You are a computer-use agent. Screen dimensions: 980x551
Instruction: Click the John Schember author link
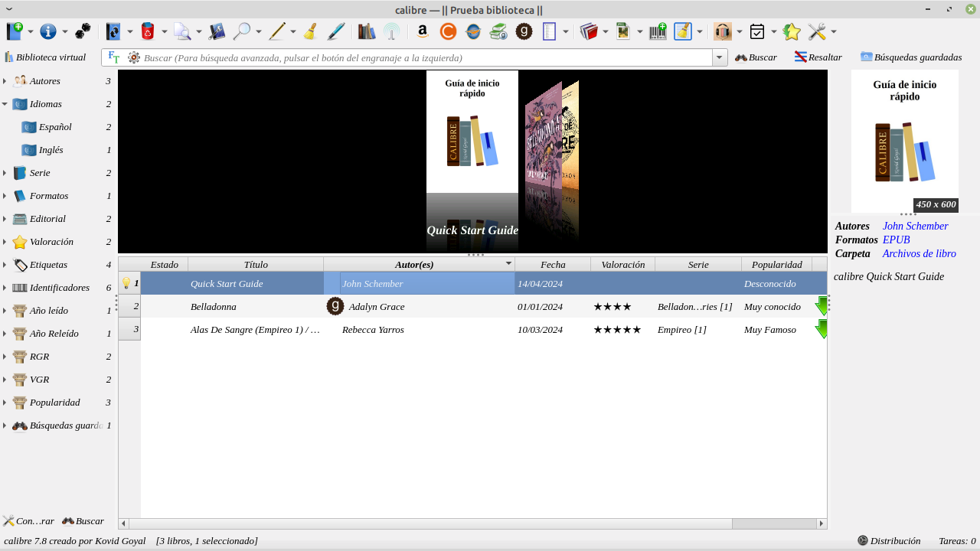(915, 227)
